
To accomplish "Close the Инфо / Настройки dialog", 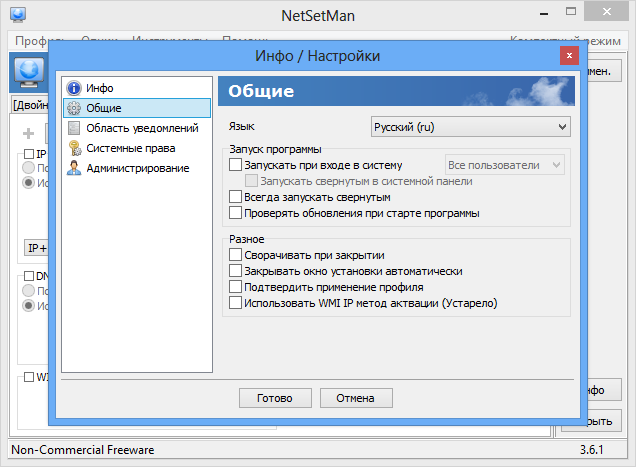I will [569, 56].
